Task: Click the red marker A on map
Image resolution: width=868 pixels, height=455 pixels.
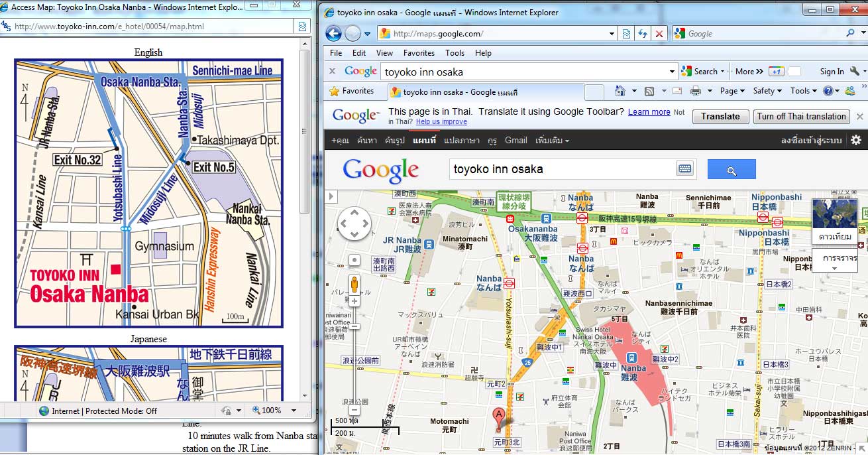Action: [x=499, y=420]
